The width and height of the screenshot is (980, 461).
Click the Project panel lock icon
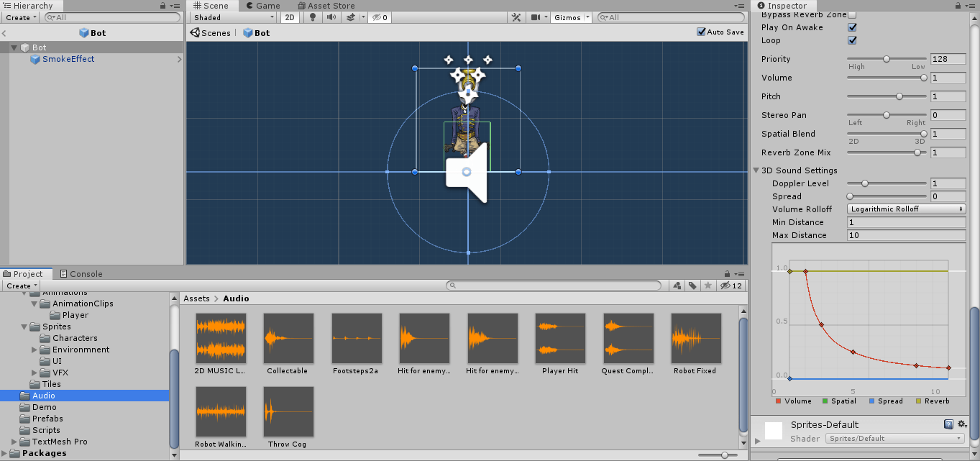tap(727, 274)
